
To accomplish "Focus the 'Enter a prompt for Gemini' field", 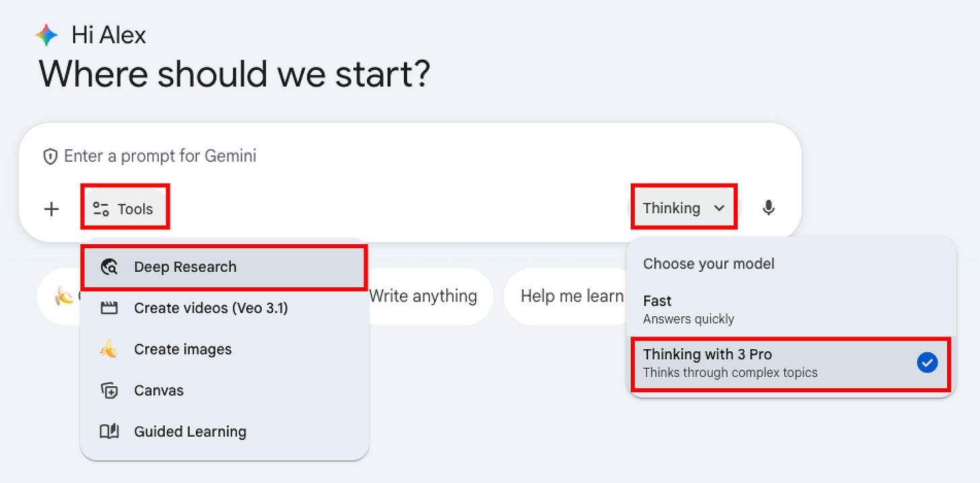I will tap(160, 156).
